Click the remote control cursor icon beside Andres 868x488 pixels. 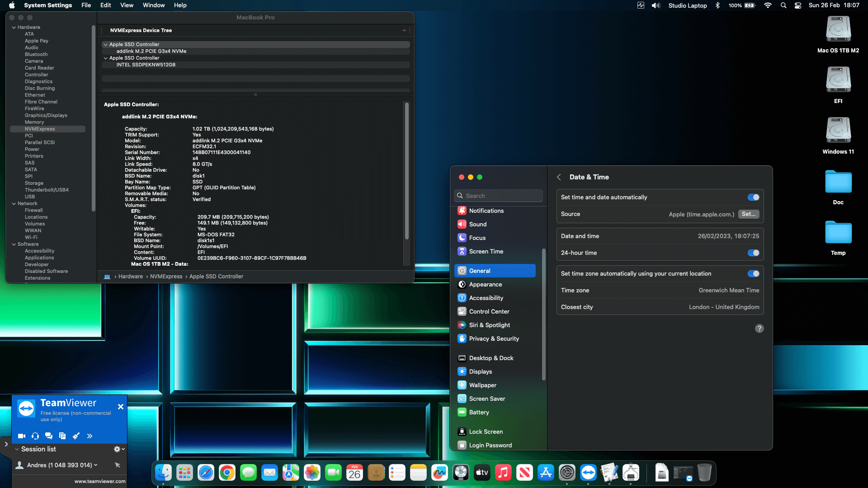coord(118,465)
